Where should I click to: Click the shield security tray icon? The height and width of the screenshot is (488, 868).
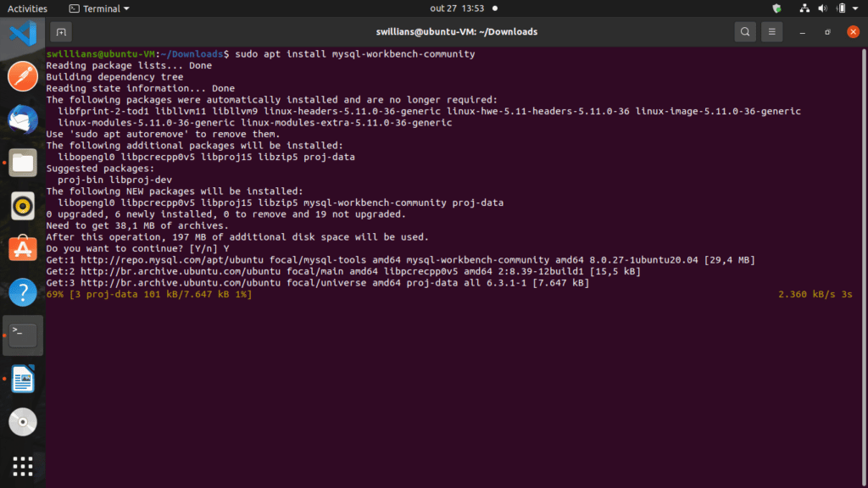(776, 8)
